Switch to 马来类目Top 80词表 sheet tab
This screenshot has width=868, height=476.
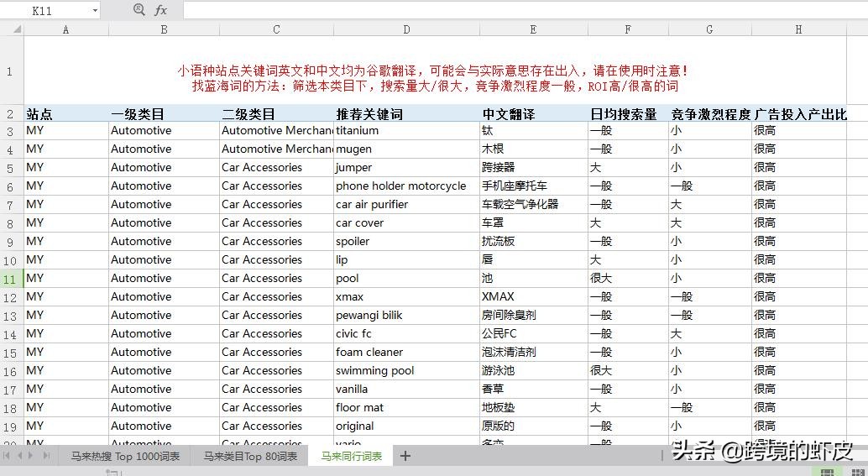pos(250,457)
